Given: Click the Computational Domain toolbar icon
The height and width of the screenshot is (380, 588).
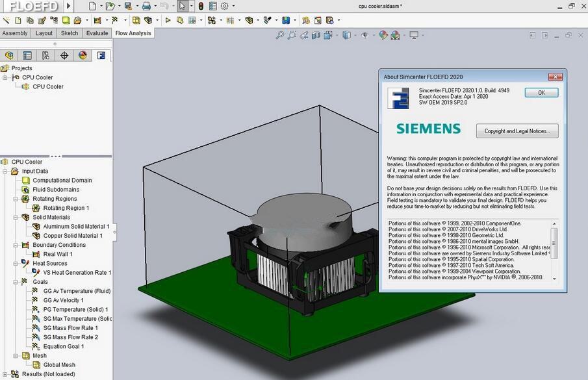Looking at the screenshot, I should tap(66, 20).
